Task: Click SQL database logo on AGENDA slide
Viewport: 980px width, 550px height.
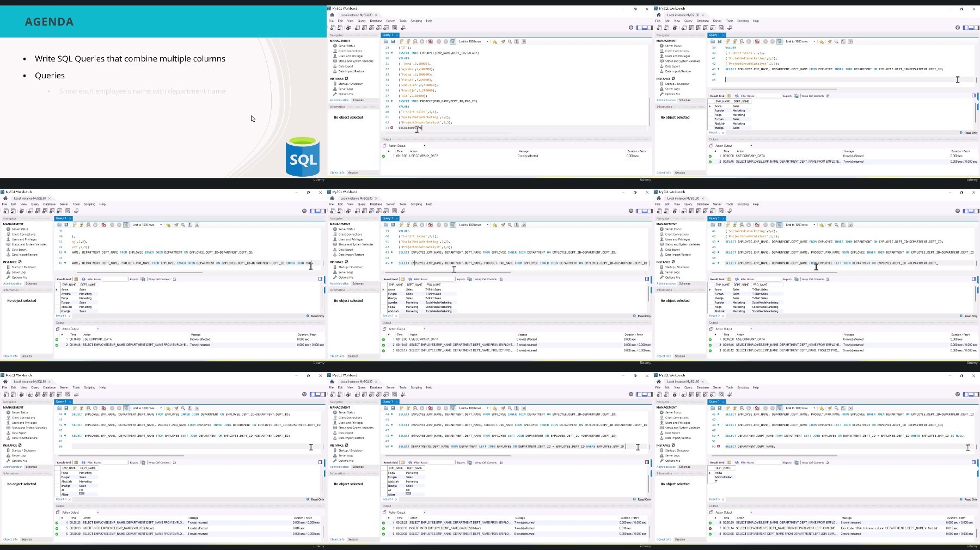Action: click(303, 157)
